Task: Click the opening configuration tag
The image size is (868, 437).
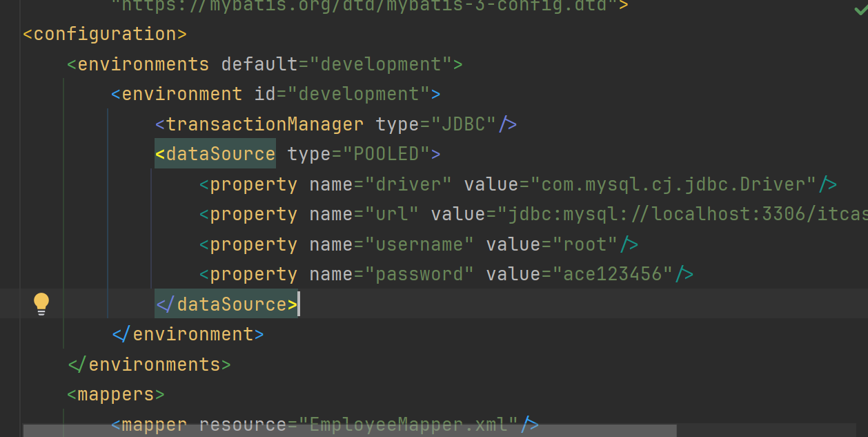Action: pyautogui.click(x=105, y=34)
